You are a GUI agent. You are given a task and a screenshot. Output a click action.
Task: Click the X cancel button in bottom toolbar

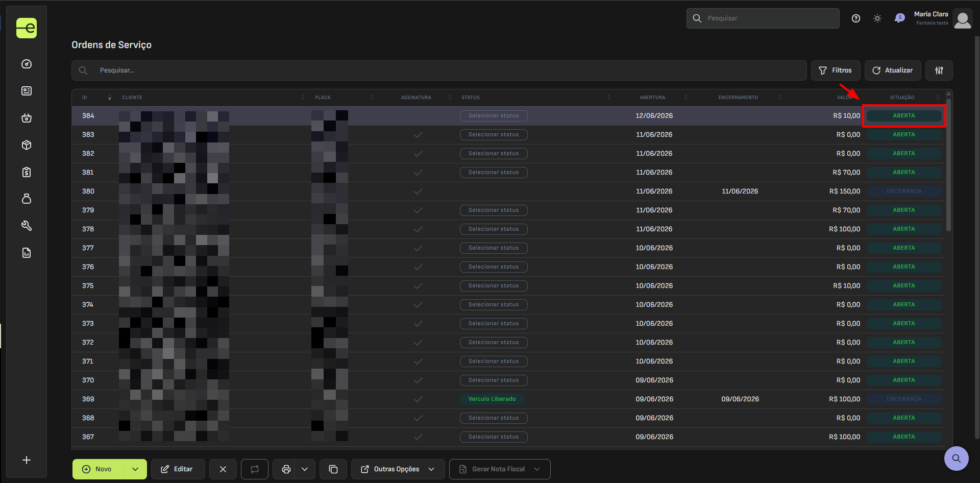223,469
